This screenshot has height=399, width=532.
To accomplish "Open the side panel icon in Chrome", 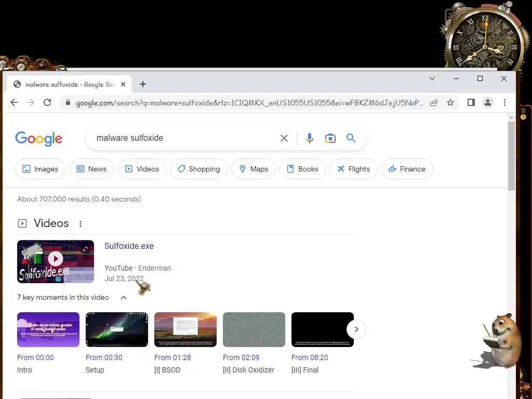I will 471,102.
